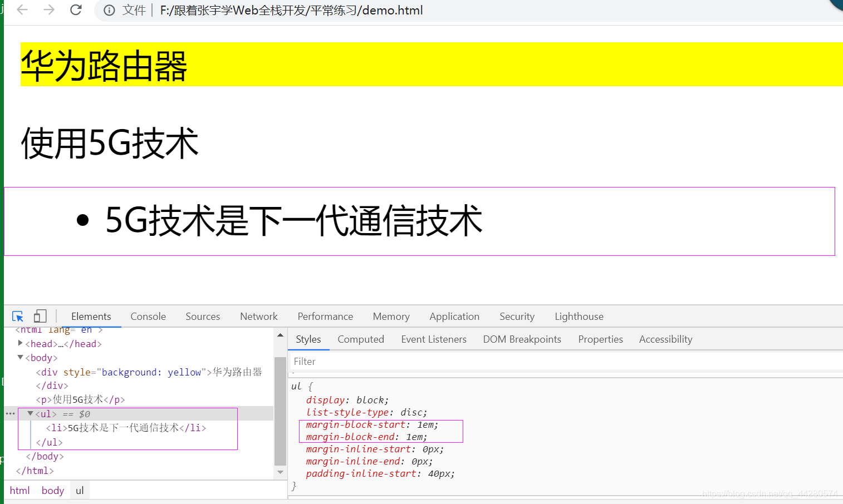843x504 pixels.
Task: Open the DOM Breakpoints sub-tab
Action: [x=522, y=339]
